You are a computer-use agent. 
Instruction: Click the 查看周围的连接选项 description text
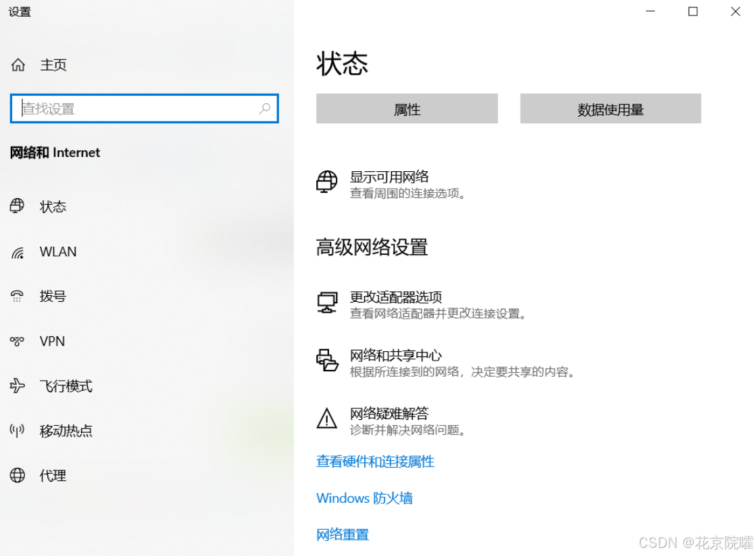(408, 193)
